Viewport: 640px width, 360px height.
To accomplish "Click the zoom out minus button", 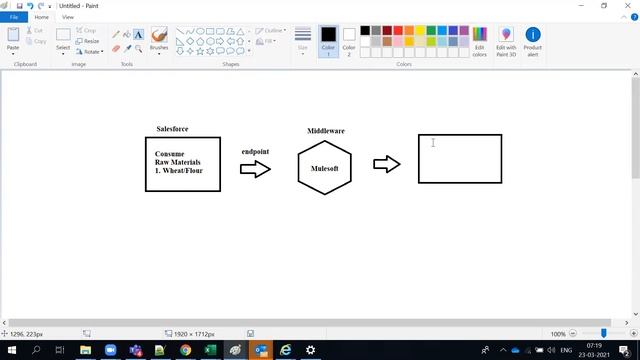I will pos(573,333).
